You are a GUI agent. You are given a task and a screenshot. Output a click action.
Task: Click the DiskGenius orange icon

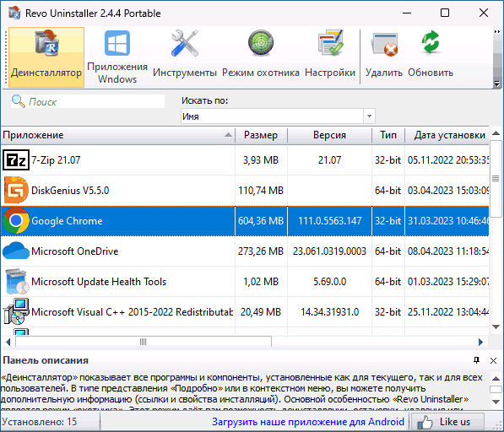[x=16, y=190]
